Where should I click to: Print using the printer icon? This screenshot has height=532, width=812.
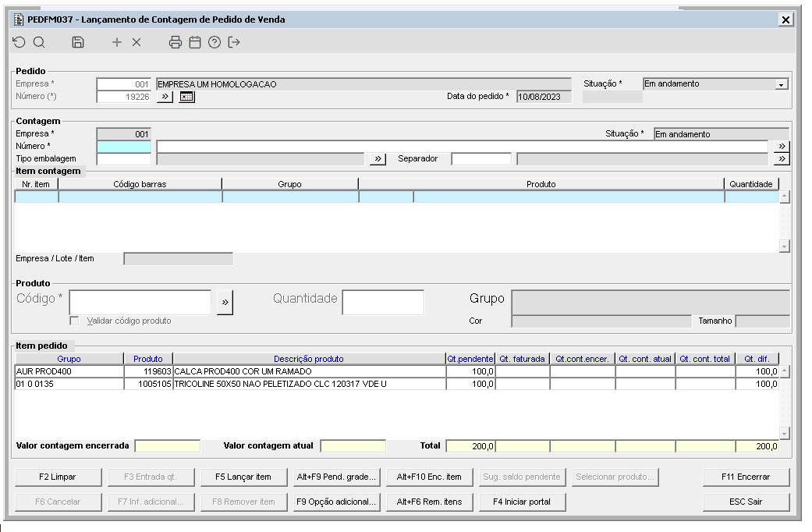176,42
